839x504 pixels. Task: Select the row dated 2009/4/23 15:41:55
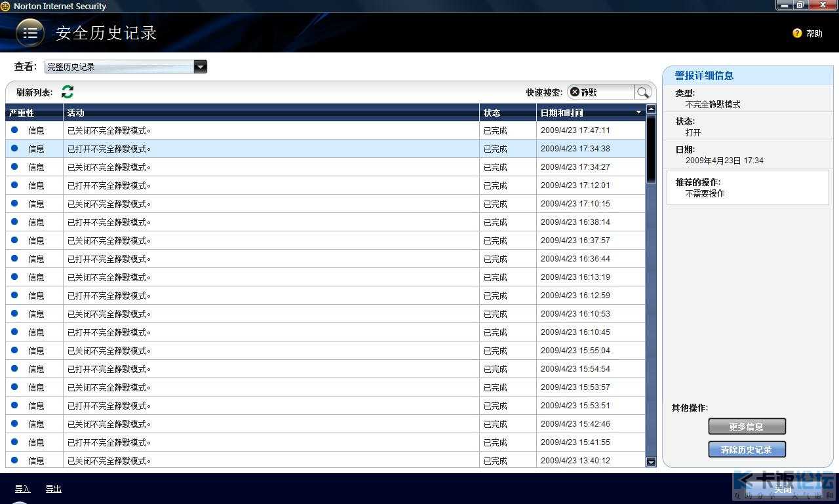coord(326,442)
